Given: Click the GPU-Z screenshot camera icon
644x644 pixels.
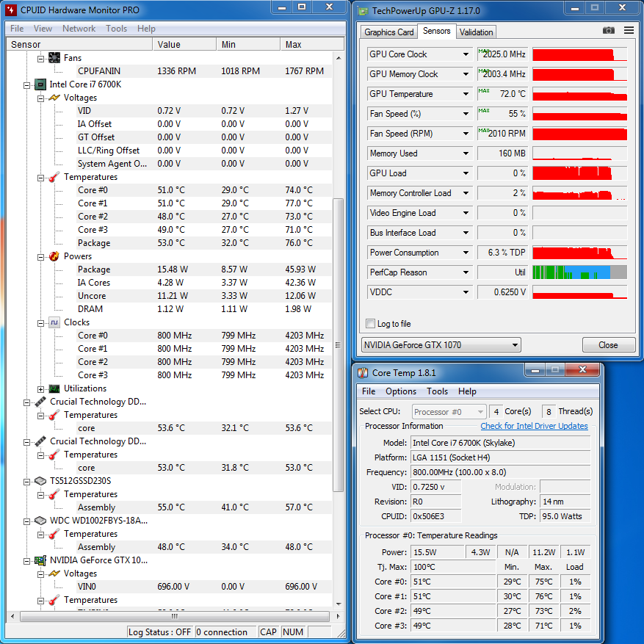Looking at the screenshot, I should pos(608,30).
